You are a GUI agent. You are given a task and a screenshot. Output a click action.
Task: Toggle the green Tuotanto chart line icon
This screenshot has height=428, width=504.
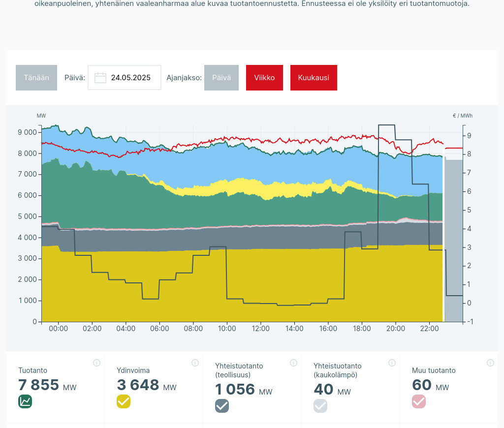click(x=25, y=401)
